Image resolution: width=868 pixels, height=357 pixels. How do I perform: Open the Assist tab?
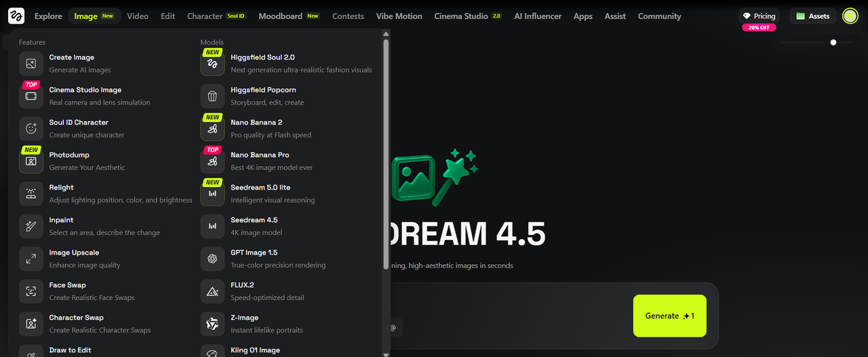click(615, 16)
